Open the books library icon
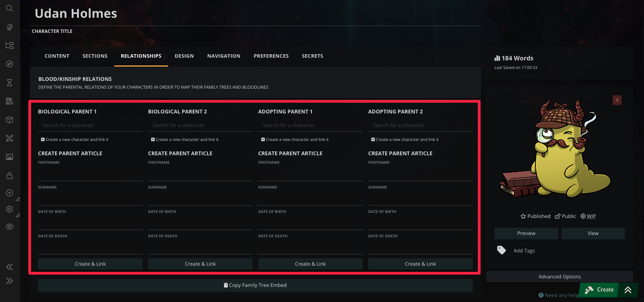Screen dimensions: 644x302 10,101
